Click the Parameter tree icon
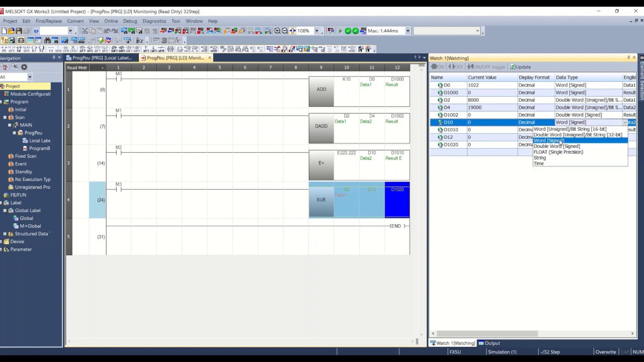644x362 pixels. (7, 249)
